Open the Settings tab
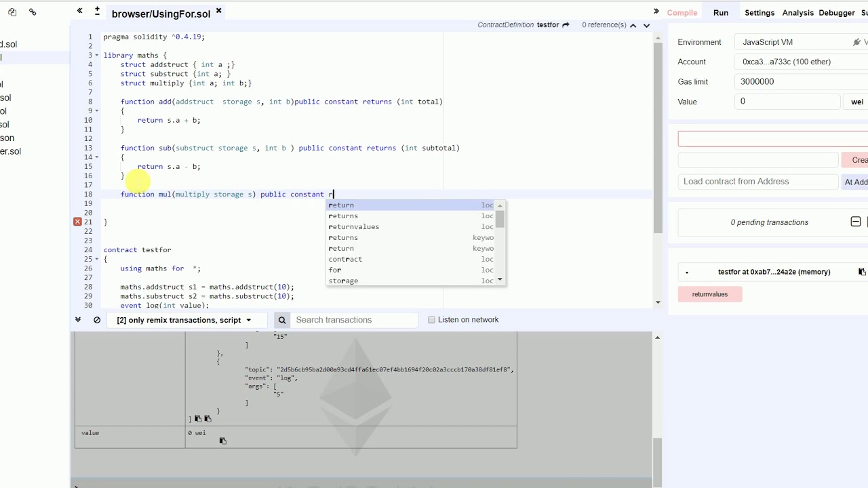Viewport: 868px width, 488px height. (759, 13)
